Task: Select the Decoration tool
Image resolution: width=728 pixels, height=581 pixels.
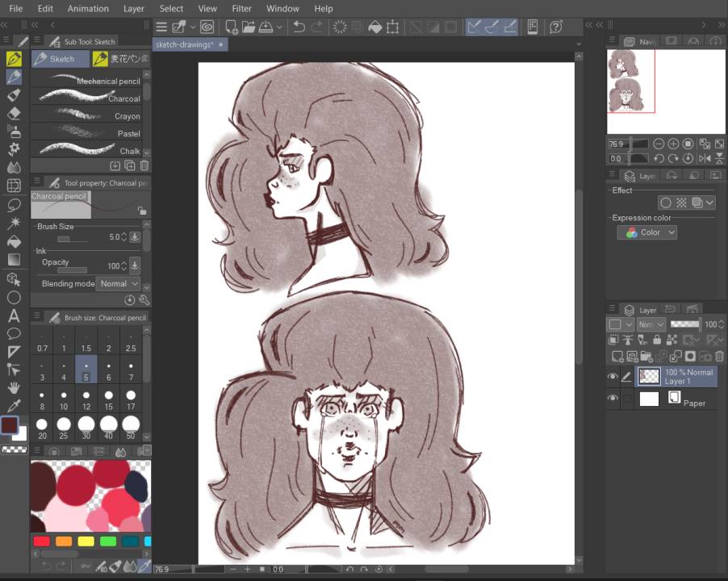Action: click(14, 149)
